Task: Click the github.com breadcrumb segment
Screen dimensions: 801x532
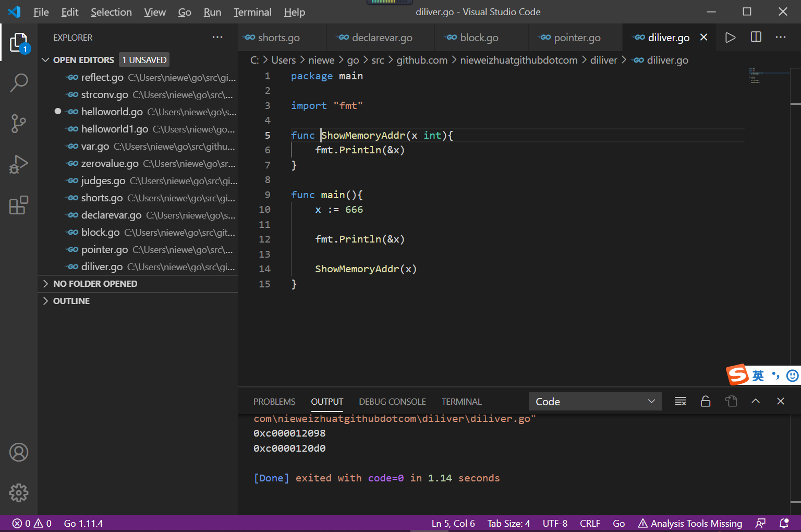Action: [x=422, y=60]
